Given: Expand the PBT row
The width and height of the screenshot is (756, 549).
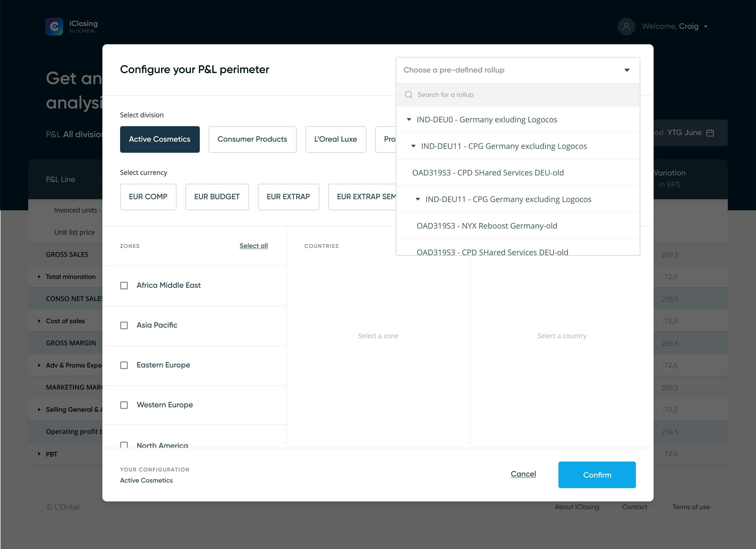Looking at the screenshot, I should coord(39,454).
